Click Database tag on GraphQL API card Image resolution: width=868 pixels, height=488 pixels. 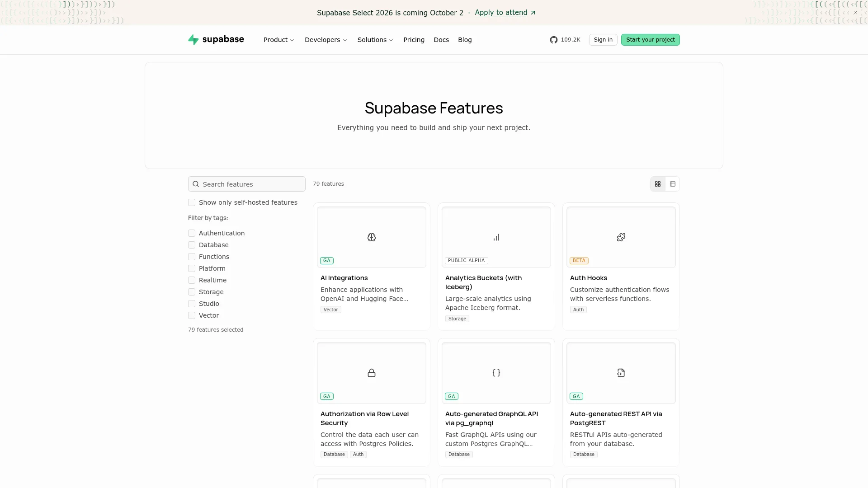pos(459,455)
